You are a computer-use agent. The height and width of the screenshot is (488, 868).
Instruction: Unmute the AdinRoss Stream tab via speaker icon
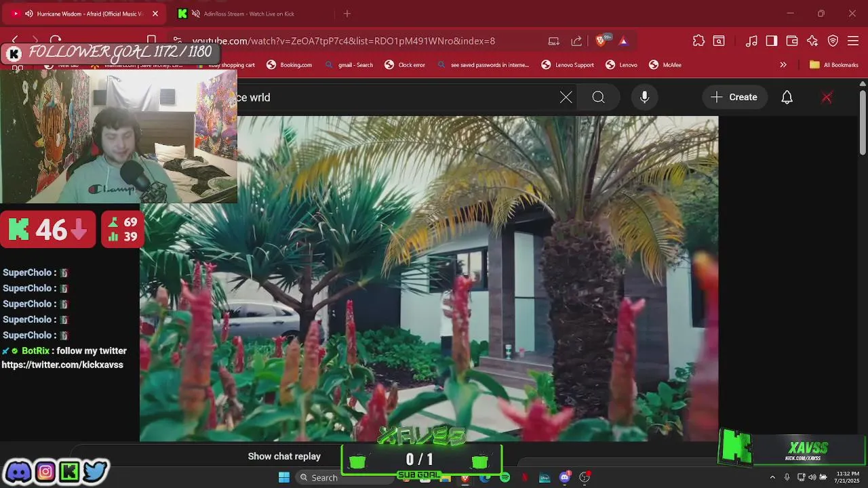(x=196, y=14)
